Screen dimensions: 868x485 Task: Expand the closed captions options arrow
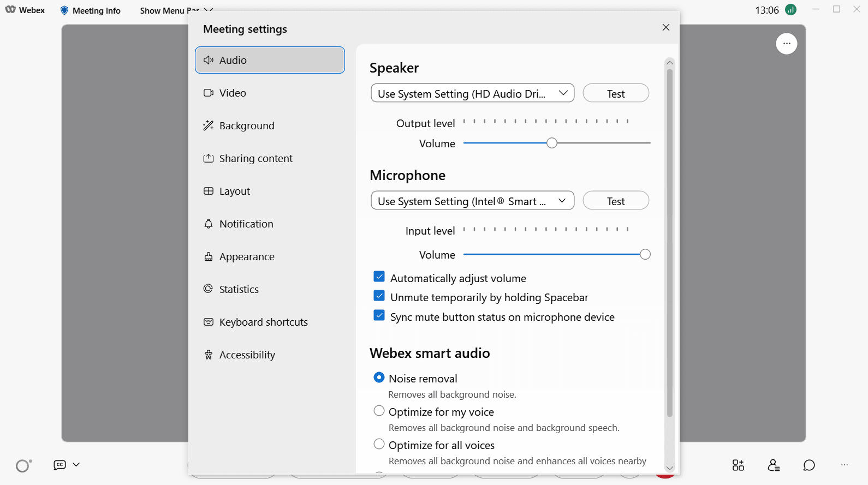point(76,465)
